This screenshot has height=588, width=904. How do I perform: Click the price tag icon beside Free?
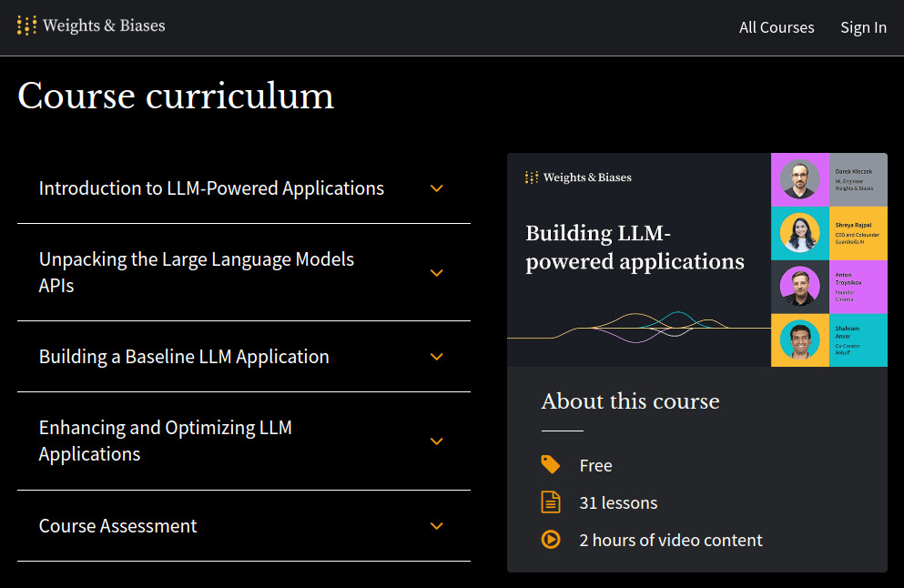point(550,465)
